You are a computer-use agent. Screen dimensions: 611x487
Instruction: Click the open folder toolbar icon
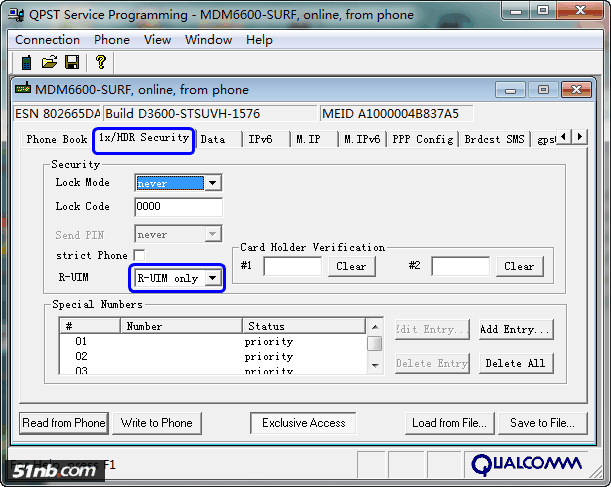49,62
